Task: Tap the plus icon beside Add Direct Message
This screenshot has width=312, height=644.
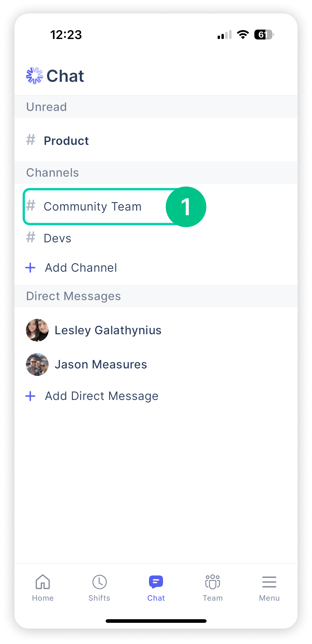Action: tap(31, 396)
